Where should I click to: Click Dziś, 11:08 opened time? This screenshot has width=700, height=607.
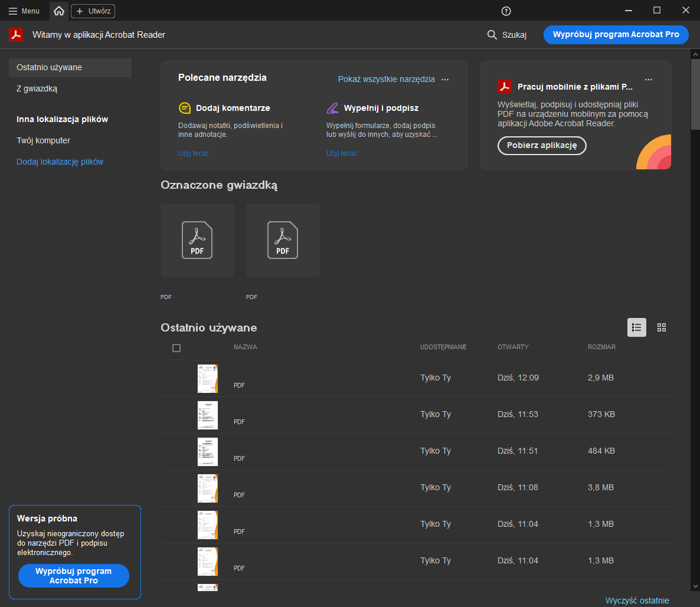(518, 487)
